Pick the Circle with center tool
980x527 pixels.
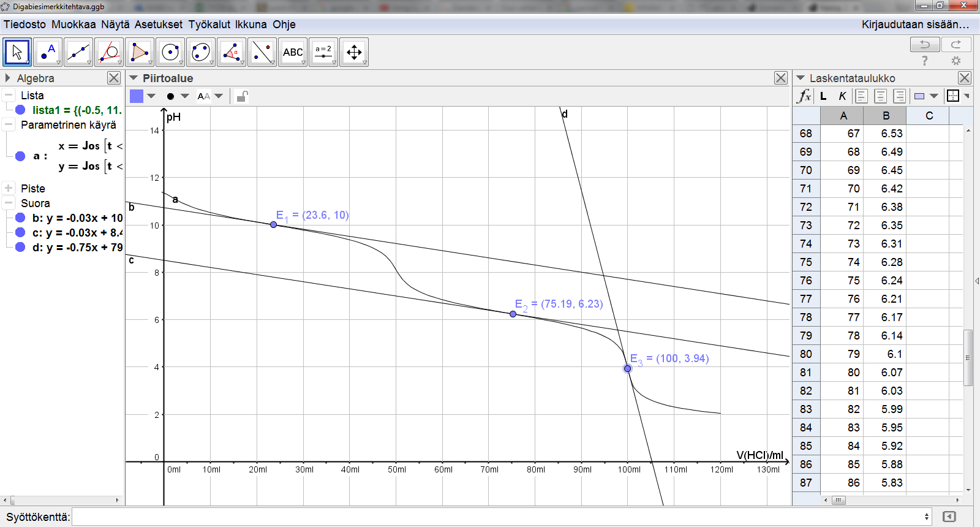(x=170, y=52)
